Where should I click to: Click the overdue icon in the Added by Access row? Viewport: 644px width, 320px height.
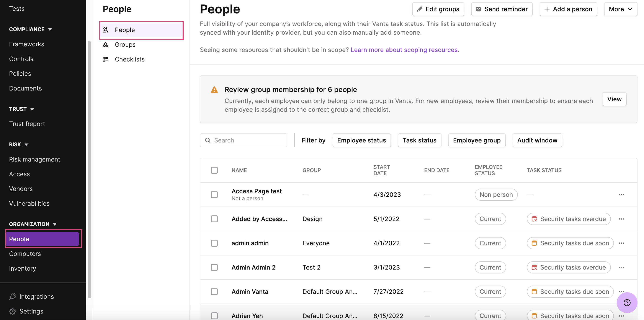point(534,219)
